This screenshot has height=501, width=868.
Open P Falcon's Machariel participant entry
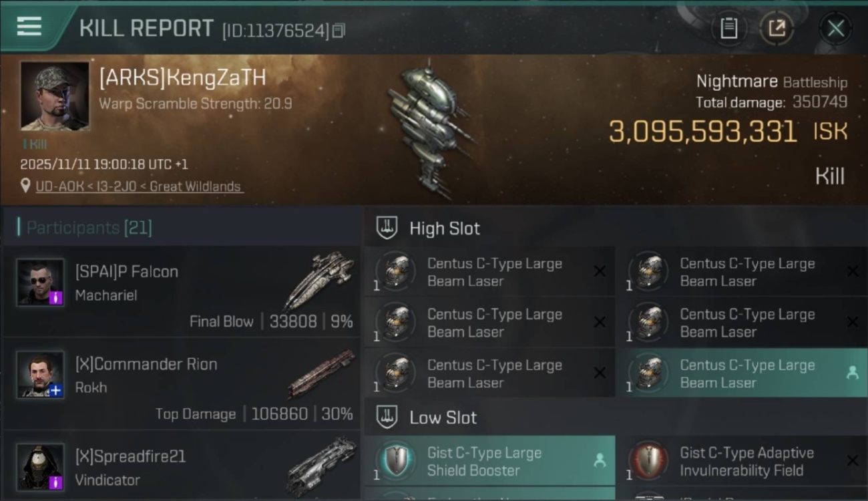182,291
